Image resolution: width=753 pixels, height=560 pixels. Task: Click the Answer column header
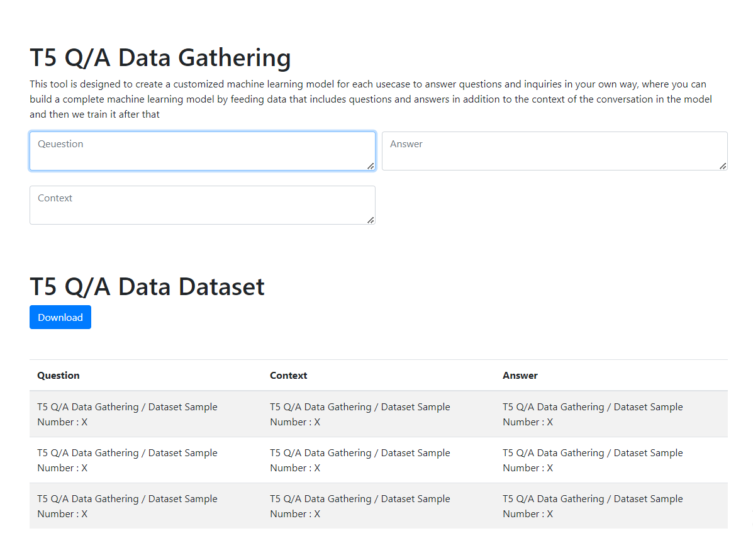[520, 376]
